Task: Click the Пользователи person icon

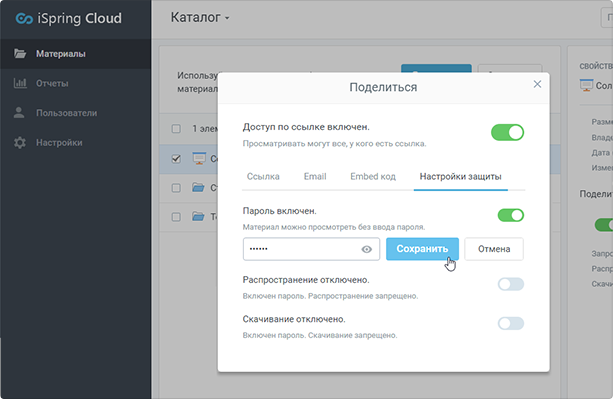Action: coord(19,113)
